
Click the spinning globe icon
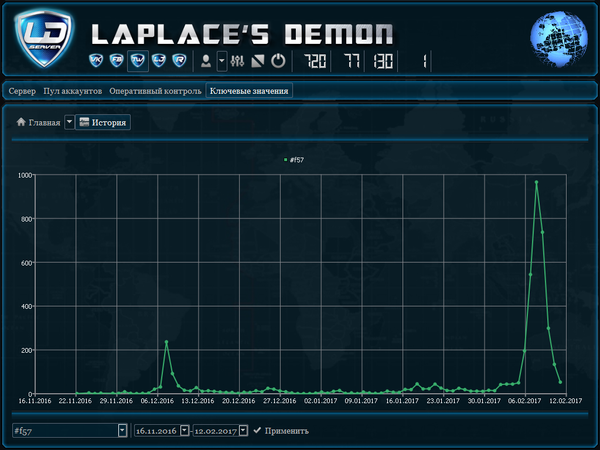click(x=559, y=39)
